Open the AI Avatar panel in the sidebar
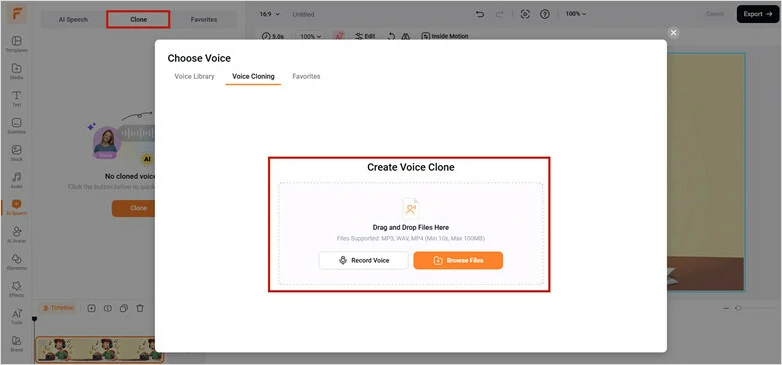 (16, 234)
